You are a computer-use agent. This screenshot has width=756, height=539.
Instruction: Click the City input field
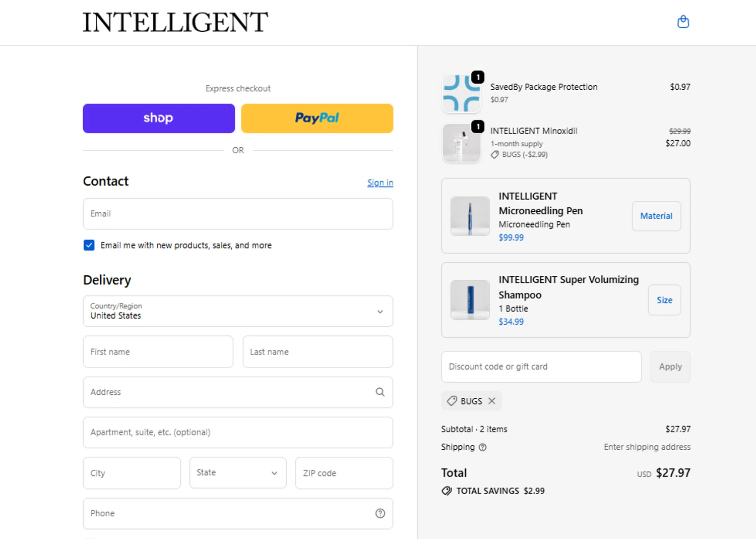(132, 473)
